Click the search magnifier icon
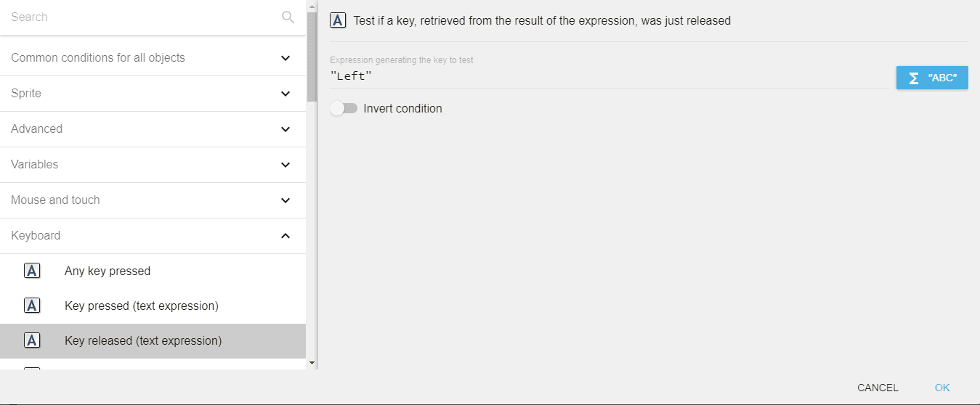This screenshot has height=405, width=980. 288,17
